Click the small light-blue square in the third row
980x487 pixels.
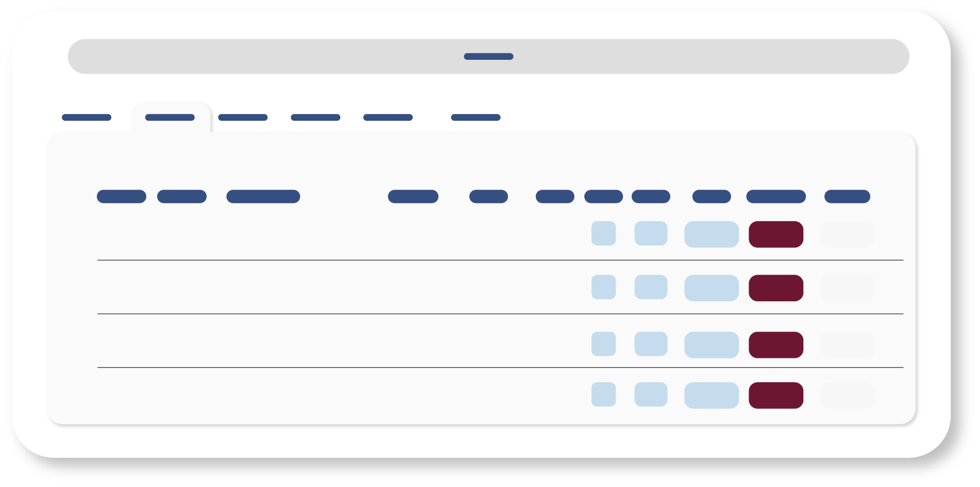coord(603,344)
